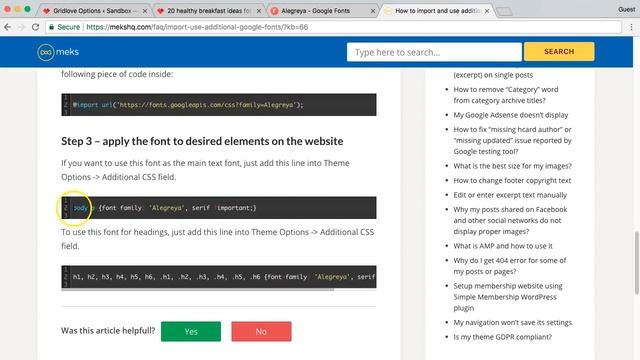
Task: Reload the page with refresh icon
Action: 36,27
